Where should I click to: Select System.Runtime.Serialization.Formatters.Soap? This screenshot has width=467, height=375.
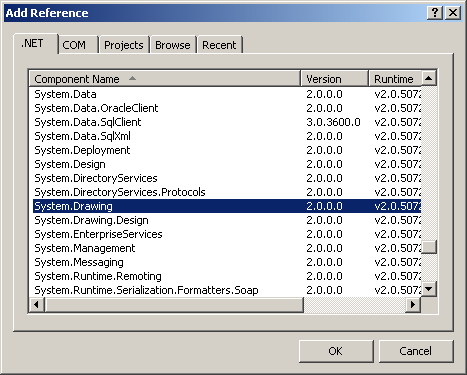point(227,290)
